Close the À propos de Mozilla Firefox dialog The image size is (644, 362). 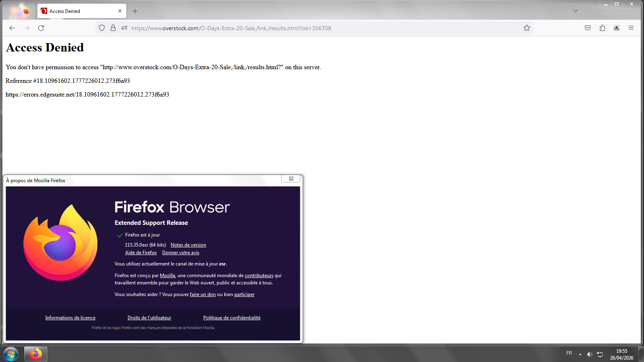click(291, 179)
